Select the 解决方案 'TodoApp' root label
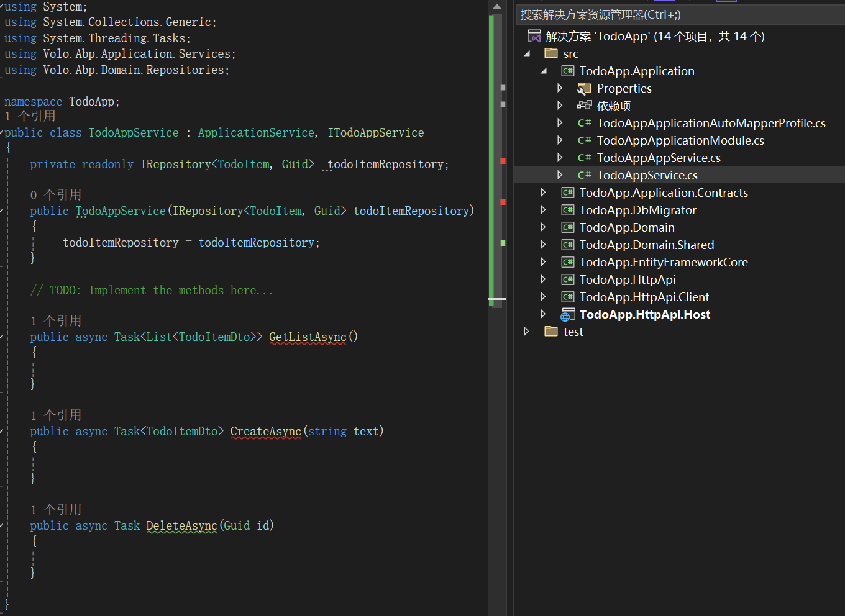 point(655,36)
